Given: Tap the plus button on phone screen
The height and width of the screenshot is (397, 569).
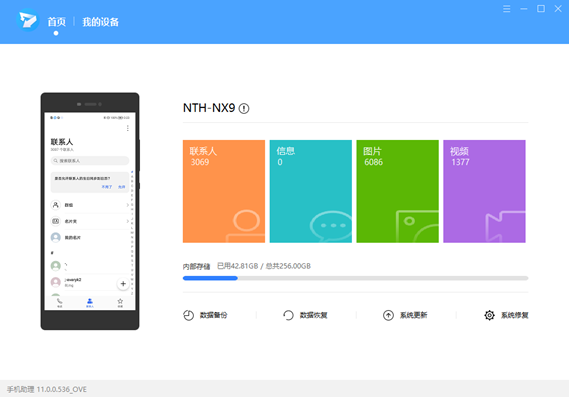Looking at the screenshot, I should pyautogui.click(x=123, y=284).
